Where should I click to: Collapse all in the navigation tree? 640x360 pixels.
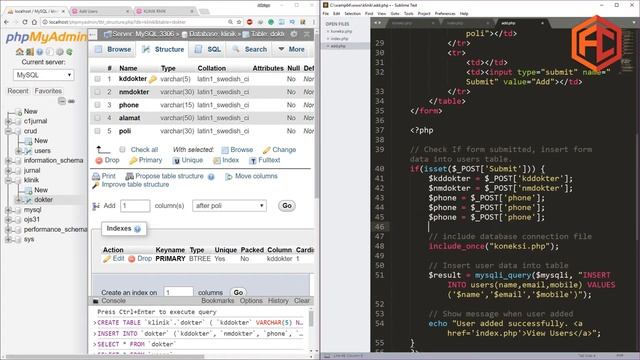coord(61,101)
